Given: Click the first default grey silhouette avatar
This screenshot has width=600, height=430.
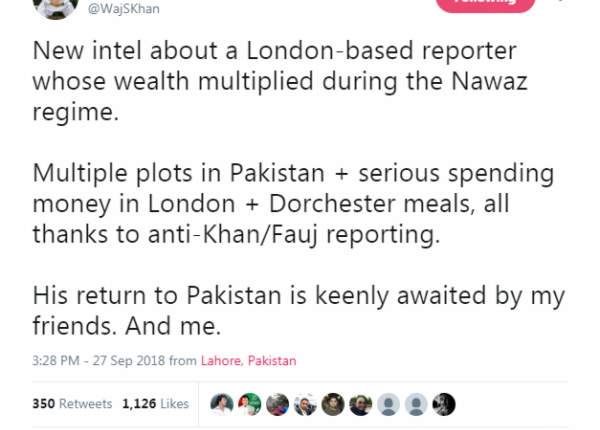Looking at the screenshot, I should [x=389, y=403].
